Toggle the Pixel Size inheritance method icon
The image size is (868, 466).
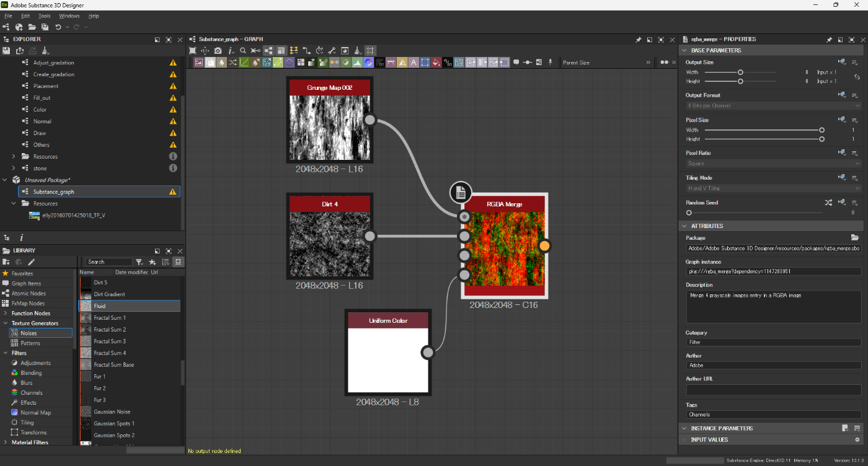coord(842,120)
